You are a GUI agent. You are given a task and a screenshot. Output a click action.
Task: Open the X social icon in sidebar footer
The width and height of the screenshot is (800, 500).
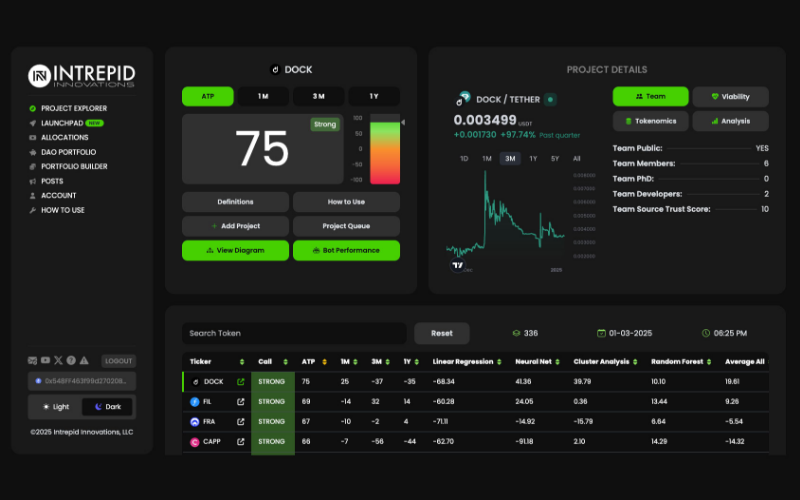point(58,360)
